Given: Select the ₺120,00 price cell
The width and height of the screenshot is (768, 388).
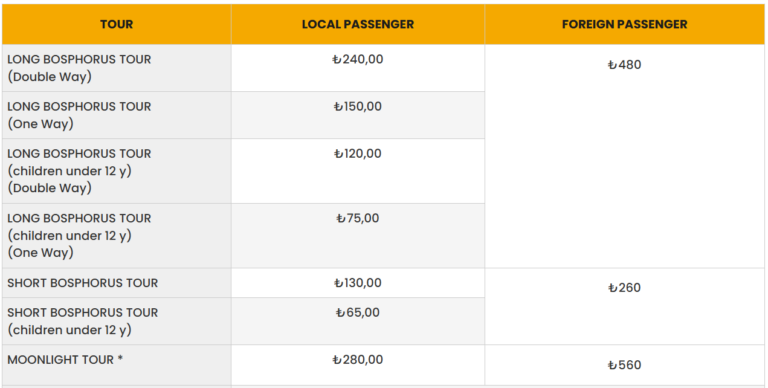Looking at the screenshot, I should coord(358,171).
